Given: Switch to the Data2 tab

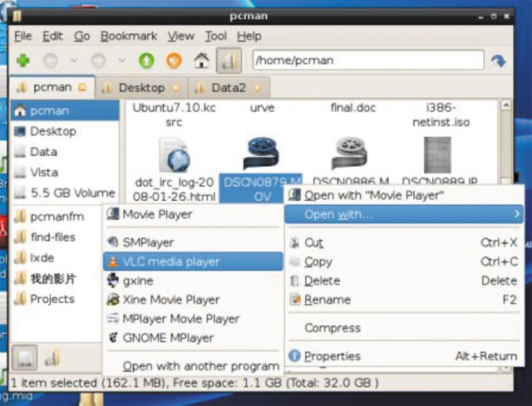Looking at the screenshot, I should [x=229, y=88].
